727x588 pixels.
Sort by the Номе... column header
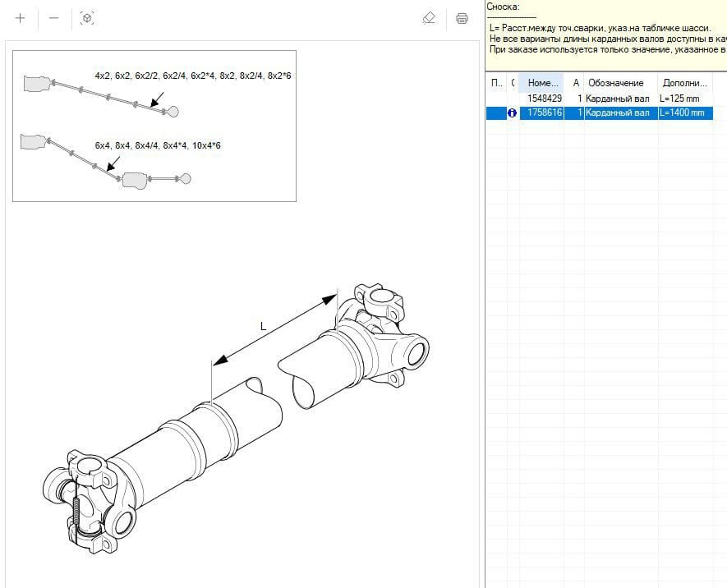(x=542, y=83)
